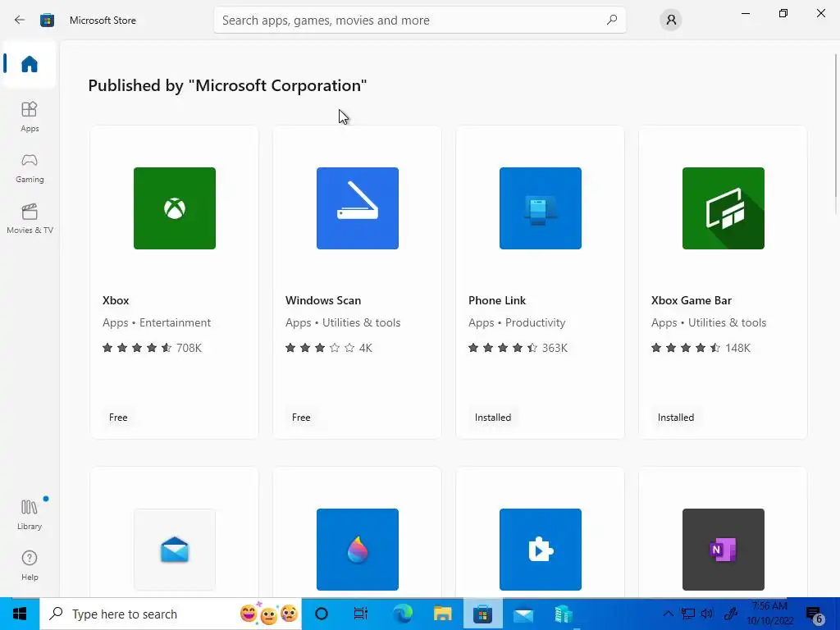
Task: Click the Xbox Game Bar 148K rating
Action: pyautogui.click(x=701, y=348)
